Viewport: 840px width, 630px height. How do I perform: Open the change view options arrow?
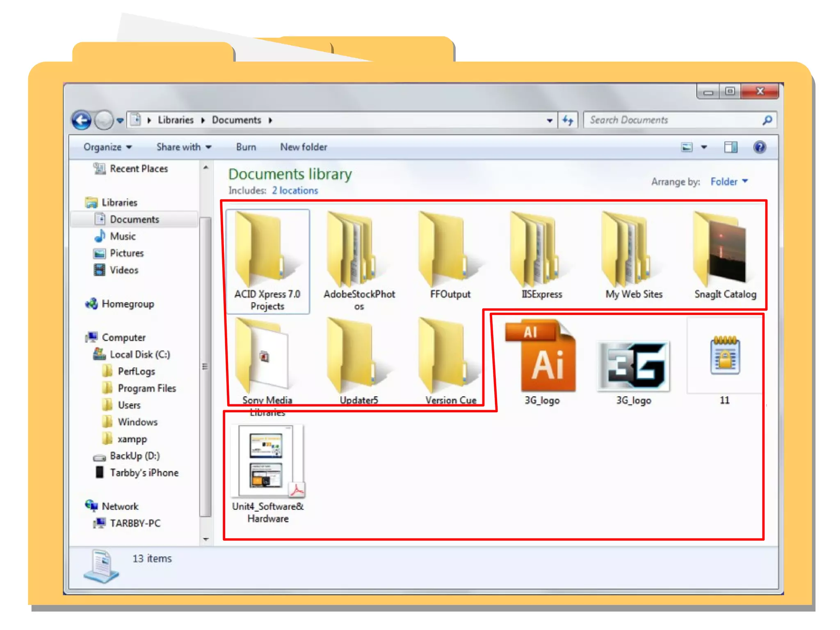704,147
